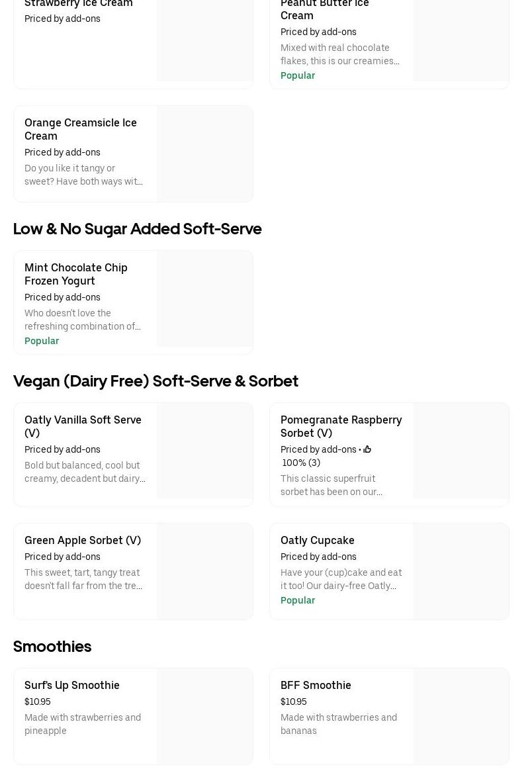Click the Surf's Up Smoothie image thumbnail
The image size is (532, 771).
pyautogui.click(x=205, y=716)
